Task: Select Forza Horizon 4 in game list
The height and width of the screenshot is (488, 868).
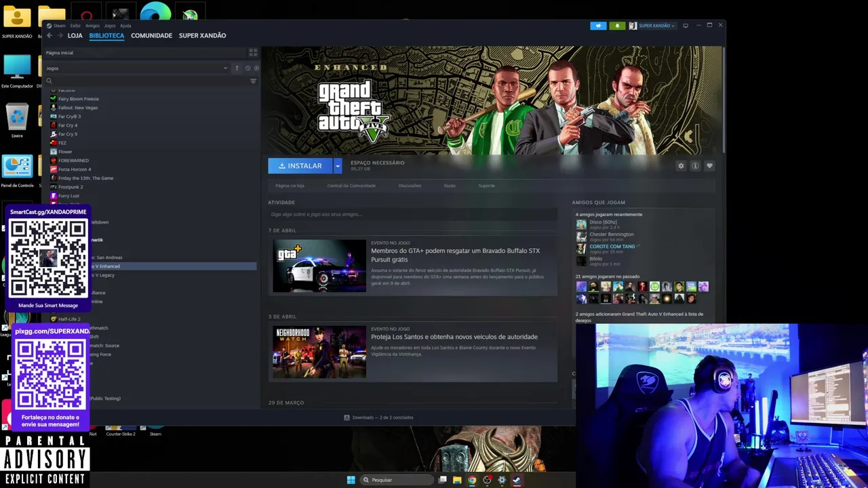Action: pos(74,169)
